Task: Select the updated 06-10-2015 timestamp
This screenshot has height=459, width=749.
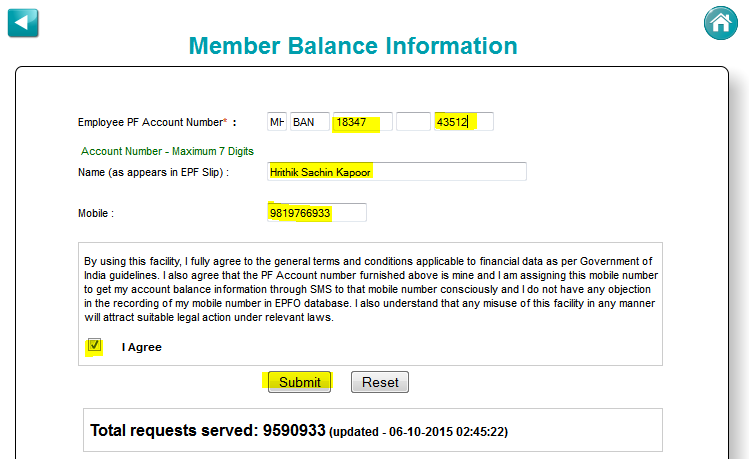Action: [418, 432]
